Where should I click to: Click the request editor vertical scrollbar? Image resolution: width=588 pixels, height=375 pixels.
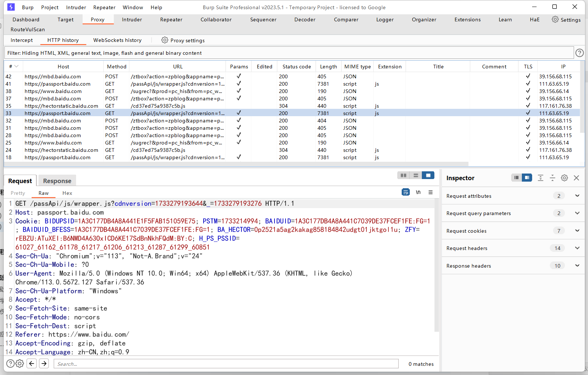437,265
